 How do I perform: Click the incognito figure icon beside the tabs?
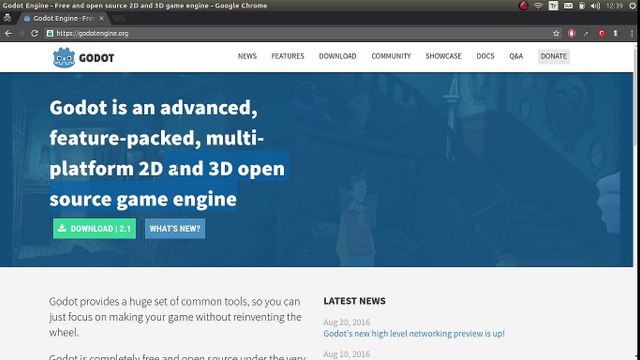[7, 18]
